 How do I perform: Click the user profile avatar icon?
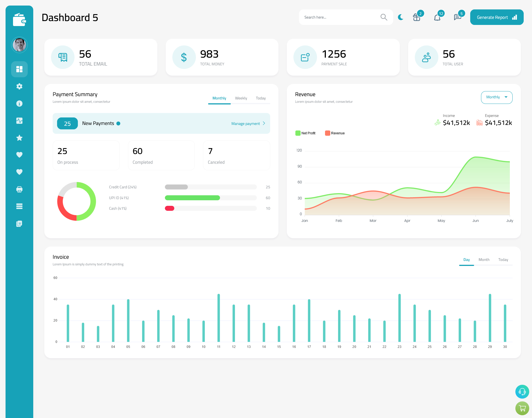coord(19,45)
